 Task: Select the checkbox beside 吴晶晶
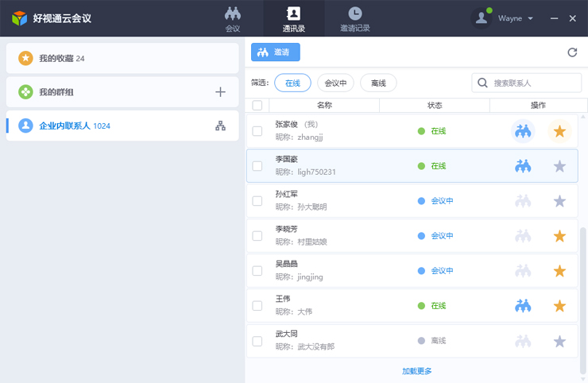coord(257,271)
